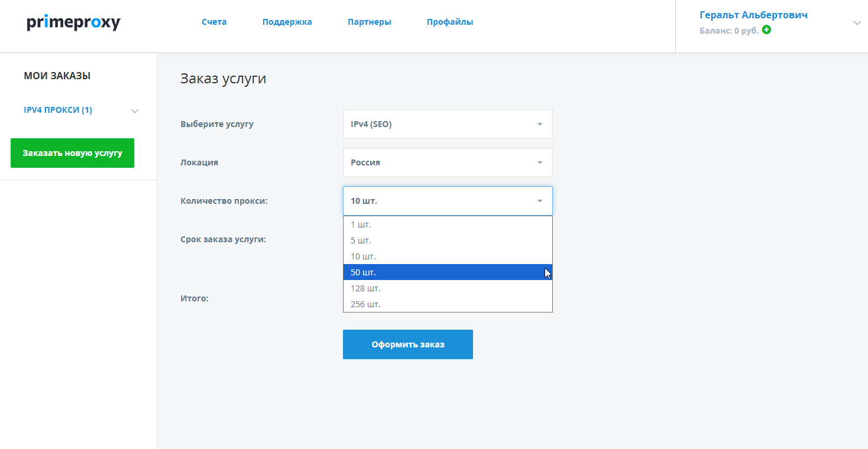Collapse the Количество прокси dropdown showing 10 шт.

448,201
